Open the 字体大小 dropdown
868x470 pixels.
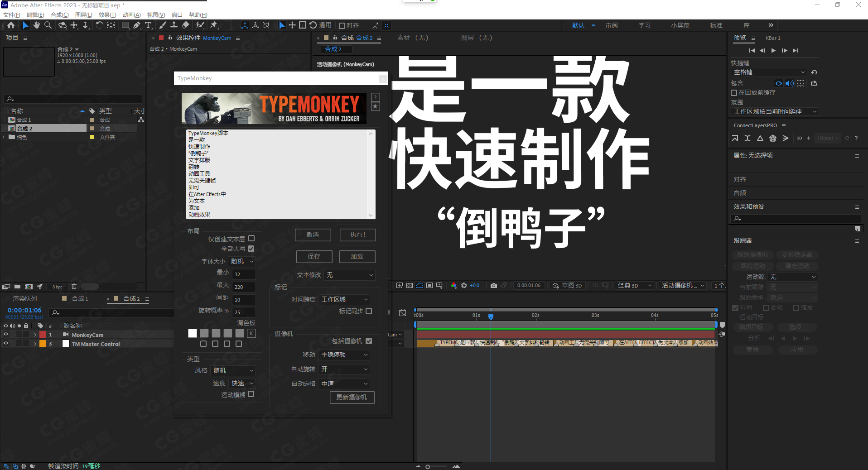pyautogui.click(x=242, y=261)
